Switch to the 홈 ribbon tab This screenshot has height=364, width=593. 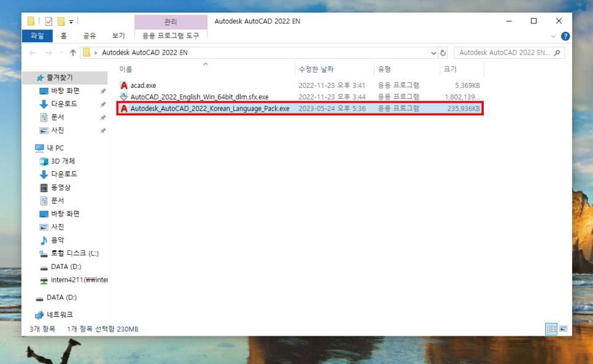click(x=64, y=36)
